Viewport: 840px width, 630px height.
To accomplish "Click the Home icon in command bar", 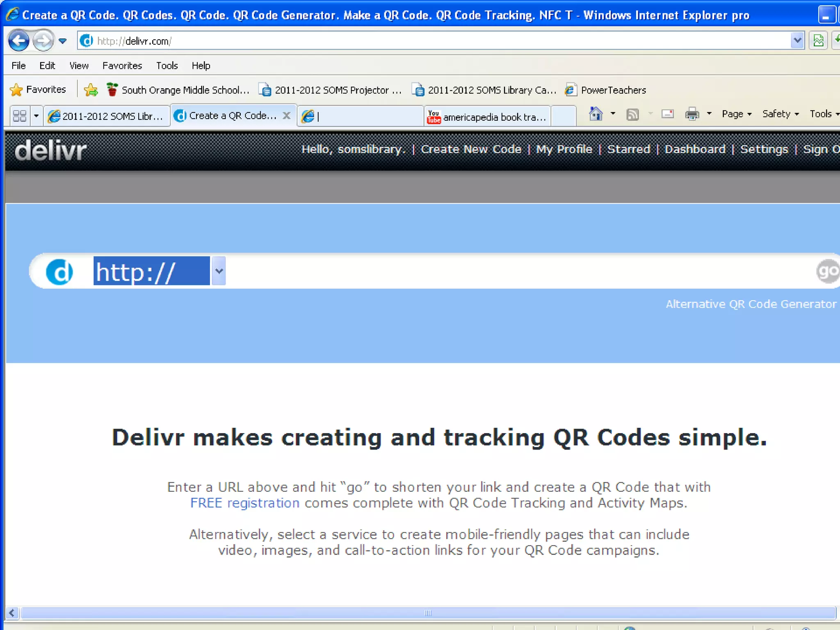I will (x=596, y=114).
